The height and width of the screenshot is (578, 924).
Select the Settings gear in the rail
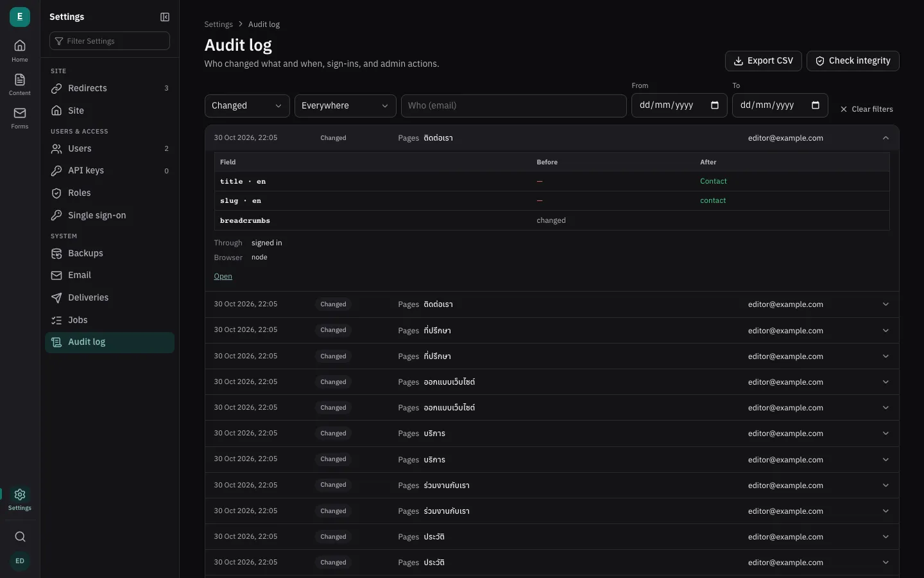[x=20, y=499]
